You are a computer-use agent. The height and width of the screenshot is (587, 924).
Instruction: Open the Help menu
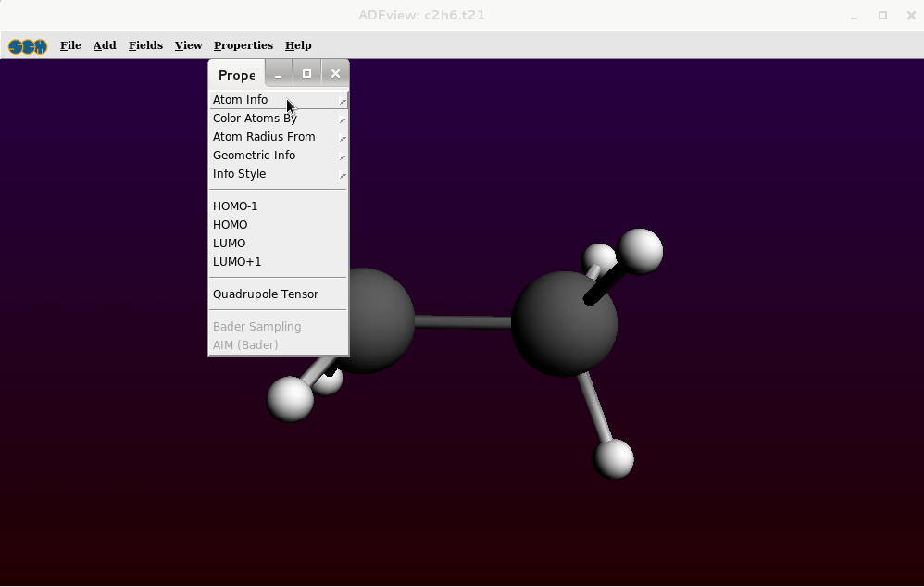(x=298, y=45)
